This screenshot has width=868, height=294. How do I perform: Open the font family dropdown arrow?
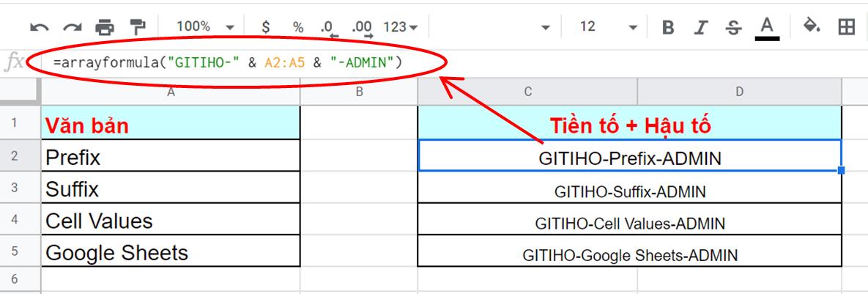[545, 27]
